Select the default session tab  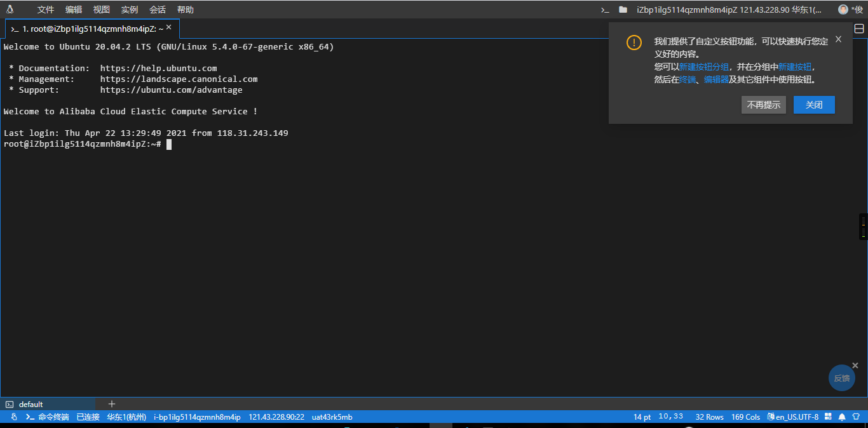click(x=31, y=405)
